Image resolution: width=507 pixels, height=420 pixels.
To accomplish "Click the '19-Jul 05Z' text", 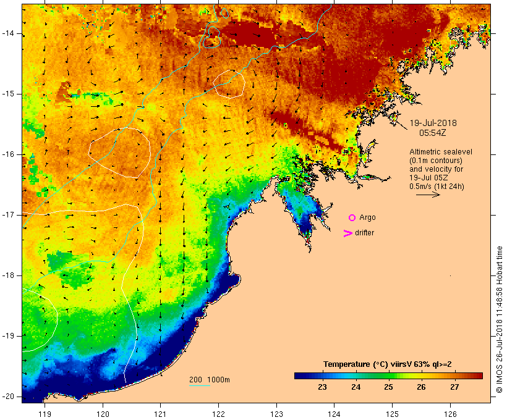I will coord(428,178).
